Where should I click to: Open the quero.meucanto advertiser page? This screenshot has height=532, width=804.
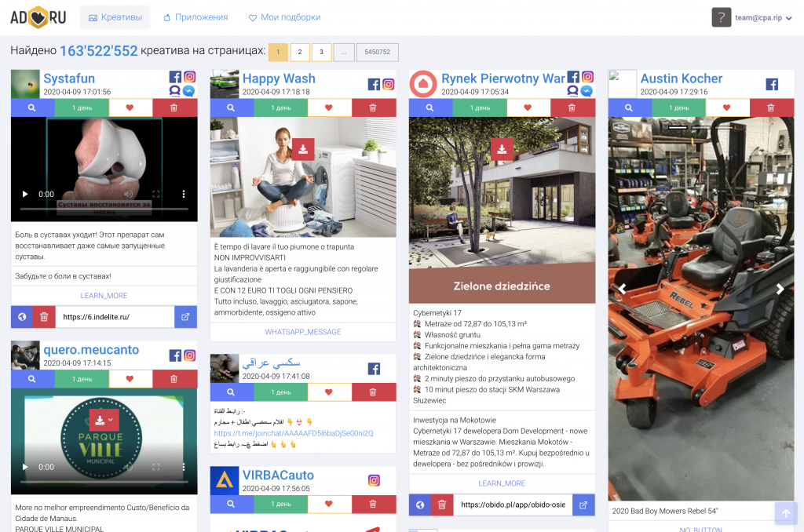[x=91, y=349]
